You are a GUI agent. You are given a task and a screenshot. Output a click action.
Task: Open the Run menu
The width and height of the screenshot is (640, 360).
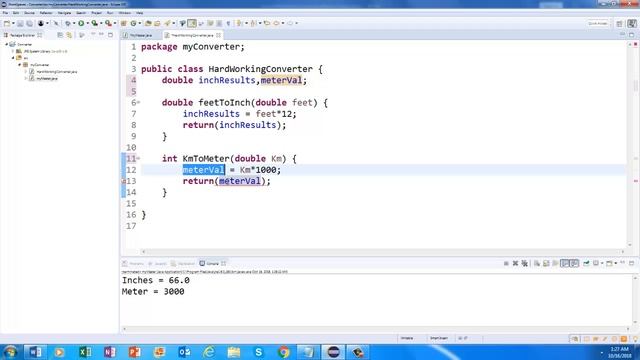pyautogui.click(x=110, y=13)
